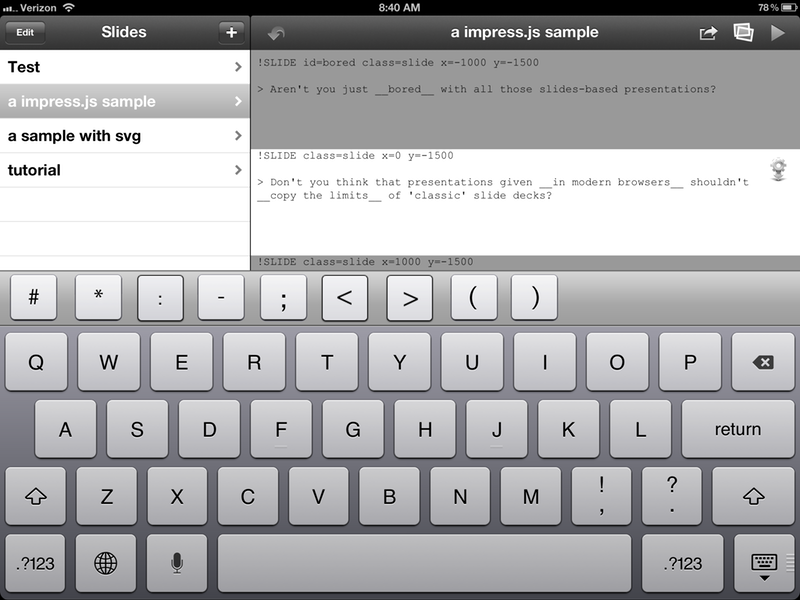Insert a less-than sign from shortcut bar

tap(345, 297)
